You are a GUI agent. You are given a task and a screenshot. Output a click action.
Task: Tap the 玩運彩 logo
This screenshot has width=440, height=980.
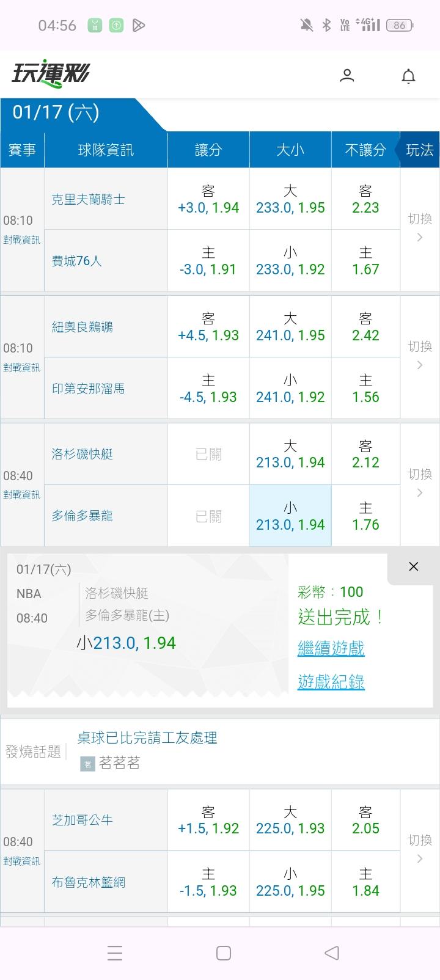51,74
